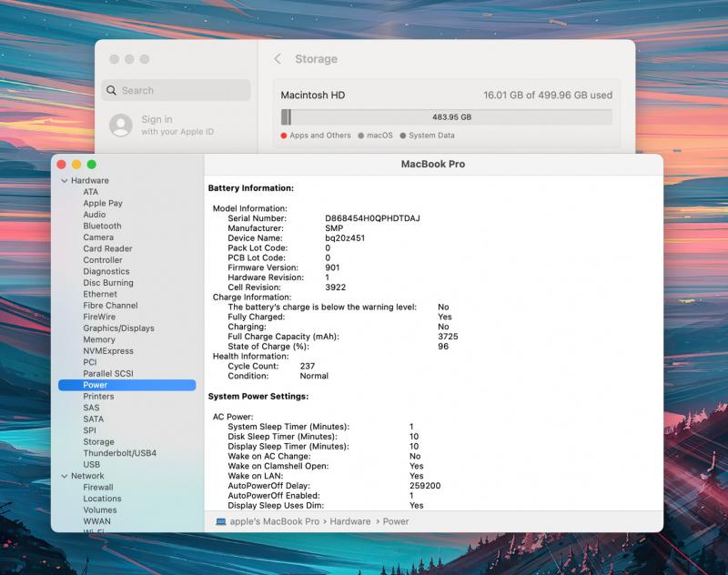
Task: Select USB in the sidebar
Action: (92, 465)
